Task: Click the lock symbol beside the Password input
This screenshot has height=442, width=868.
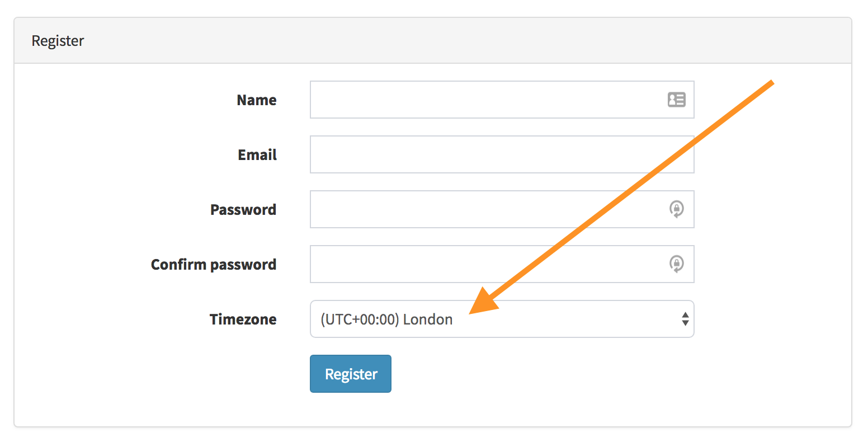Action: pyautogui.click(x=676, y=209)
